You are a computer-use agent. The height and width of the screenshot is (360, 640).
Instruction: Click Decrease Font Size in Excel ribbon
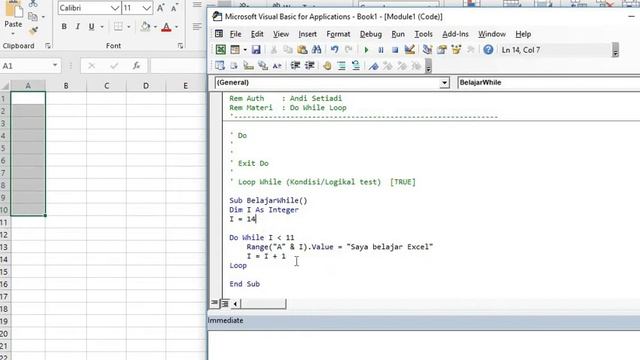tap(174, 8)
